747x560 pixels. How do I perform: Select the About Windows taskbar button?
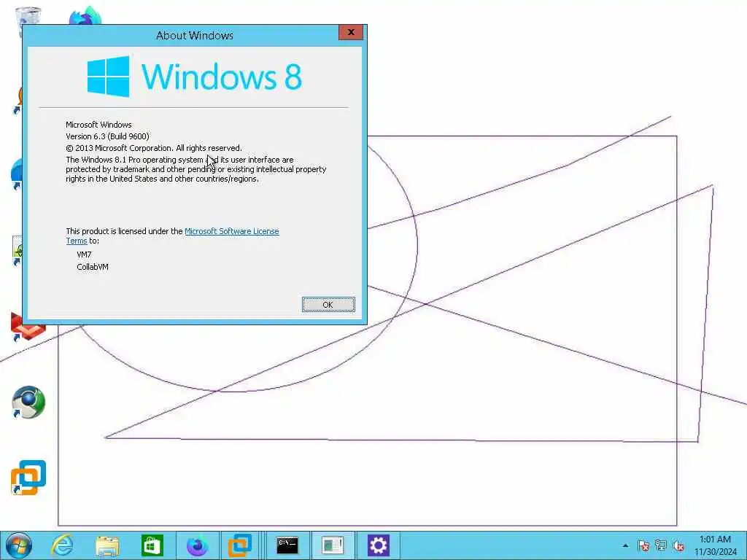[333, 545]
